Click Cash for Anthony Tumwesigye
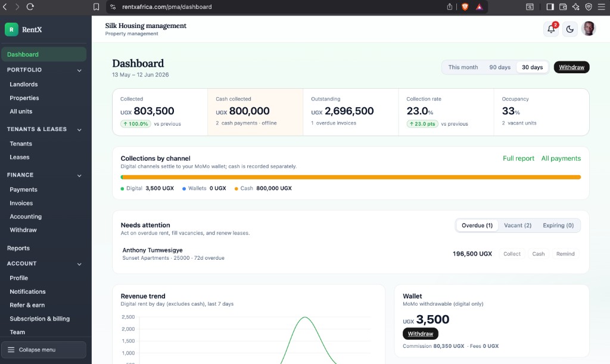610x364 pixels. [538, 254]
